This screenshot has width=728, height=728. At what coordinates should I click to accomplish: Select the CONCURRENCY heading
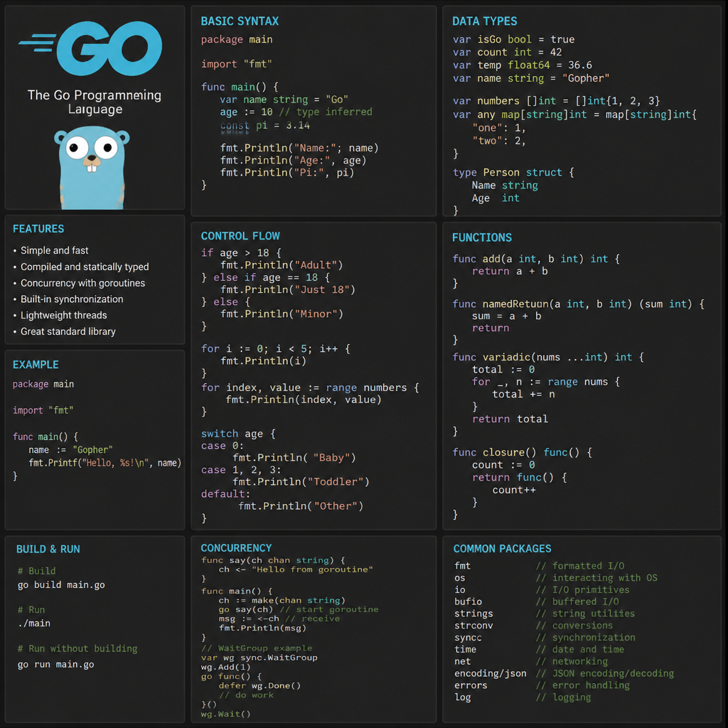(236, 548)
